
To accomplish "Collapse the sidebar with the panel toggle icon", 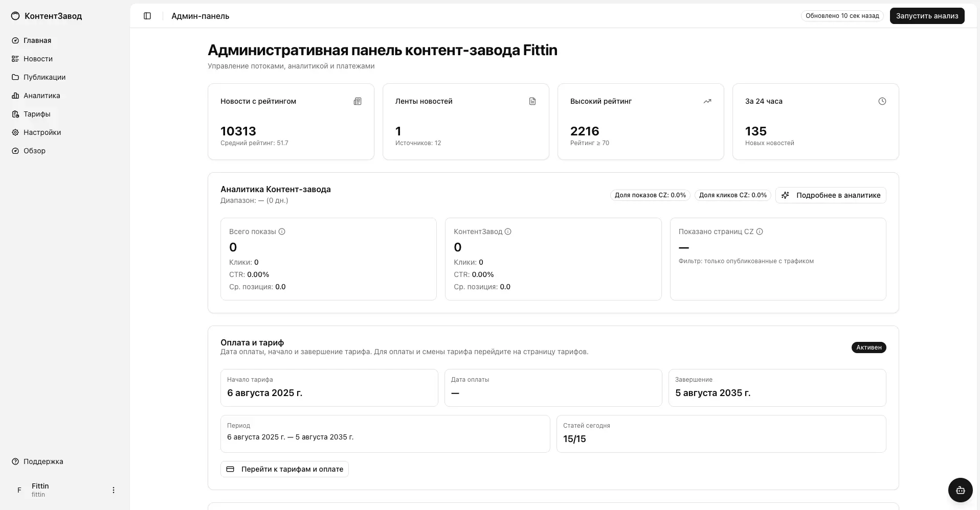I will (x=147, y=16).
